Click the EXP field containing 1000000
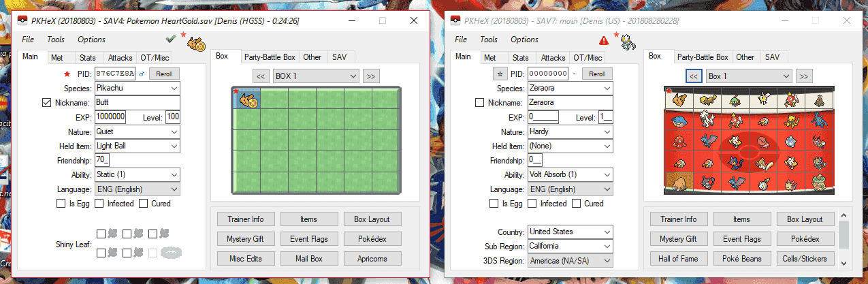 (110, 117)
